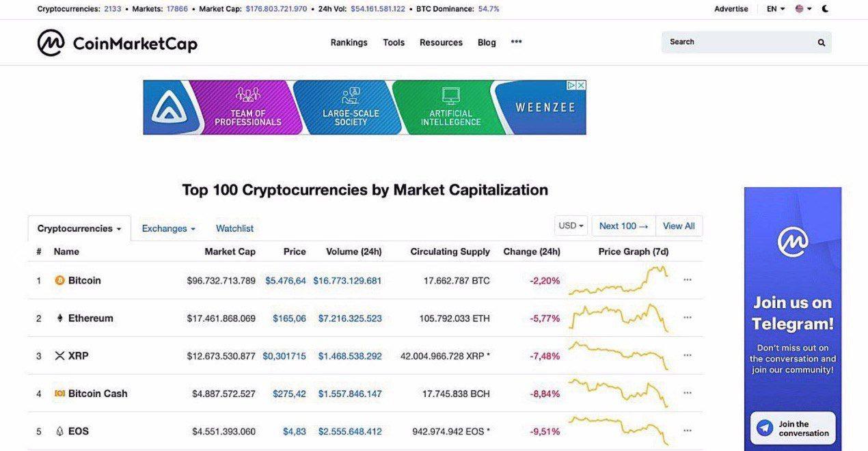Click the Next 100 button
868x451 pixels.
(x=623, y=226)
